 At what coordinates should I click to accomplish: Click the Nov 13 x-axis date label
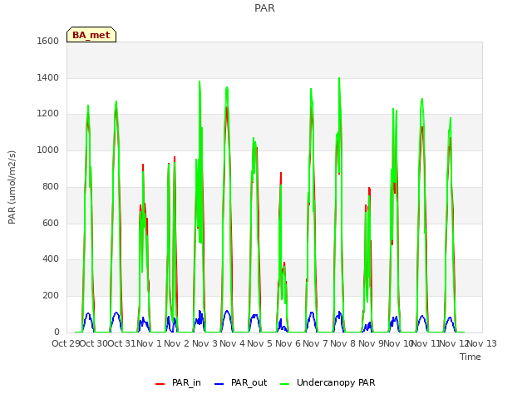click(482, 343)
